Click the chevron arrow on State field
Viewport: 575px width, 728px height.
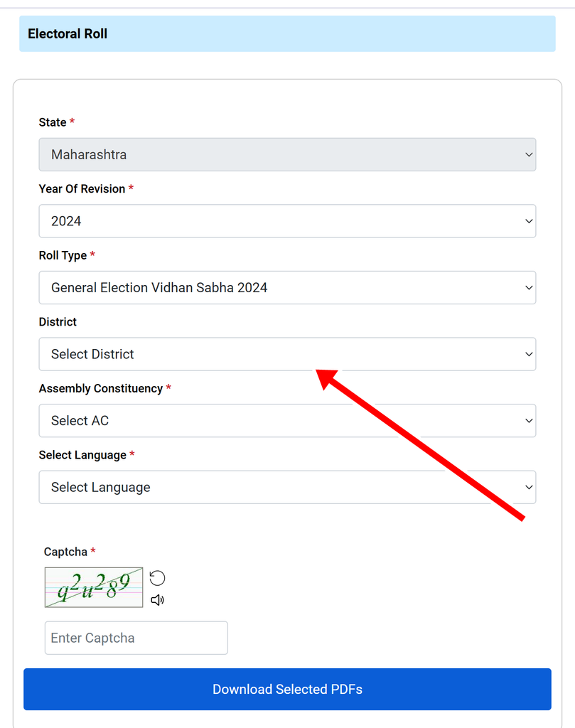click(529, 154)
